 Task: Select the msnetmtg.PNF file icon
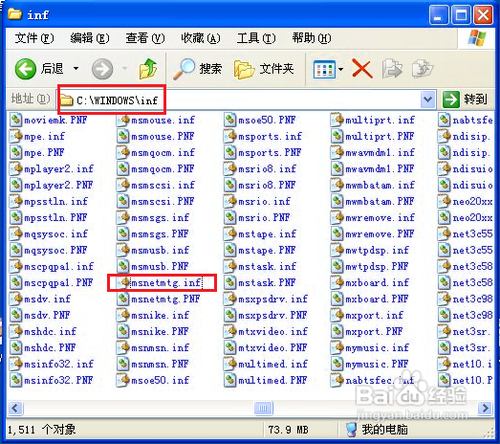123,299
